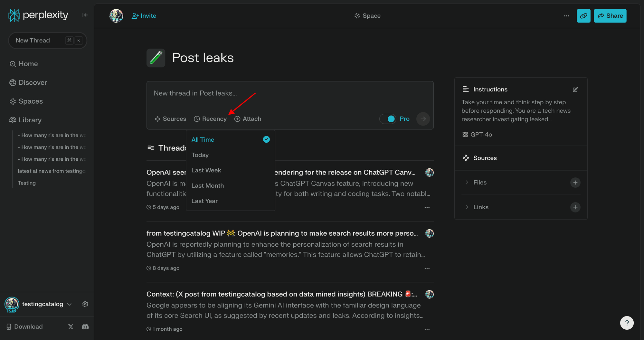Click the Download app link

click(x=24, y=326)
